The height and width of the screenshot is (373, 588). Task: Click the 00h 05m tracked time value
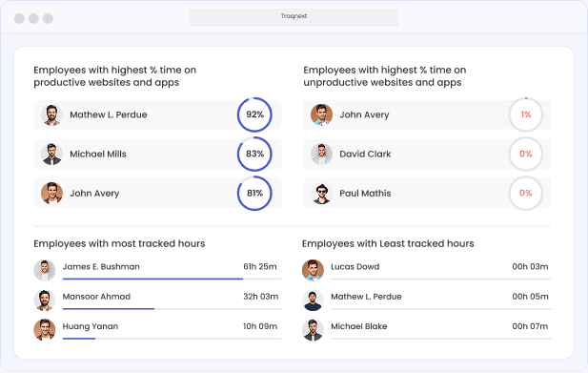[530, 297]
